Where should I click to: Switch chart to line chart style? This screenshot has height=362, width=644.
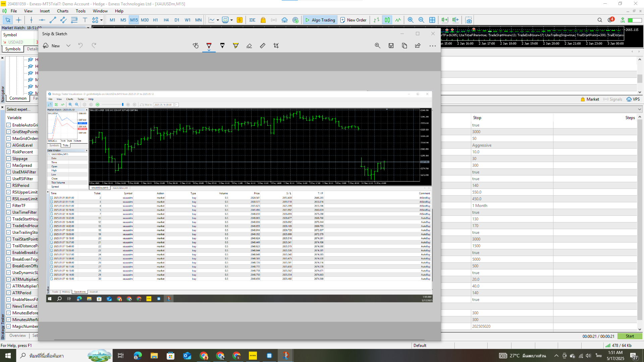pos(398,20)
